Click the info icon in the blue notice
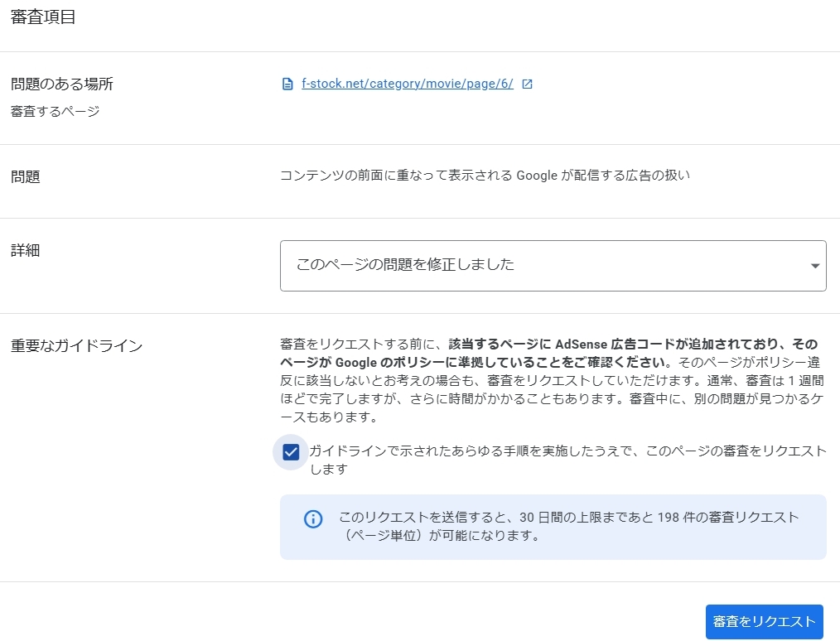840x641 pixels. coord(312,518)
